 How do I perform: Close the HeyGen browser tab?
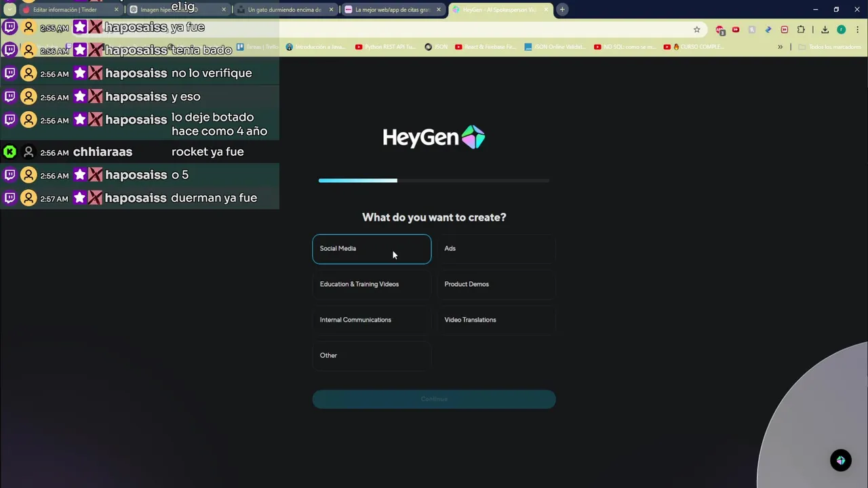click(x=546, y=10)
